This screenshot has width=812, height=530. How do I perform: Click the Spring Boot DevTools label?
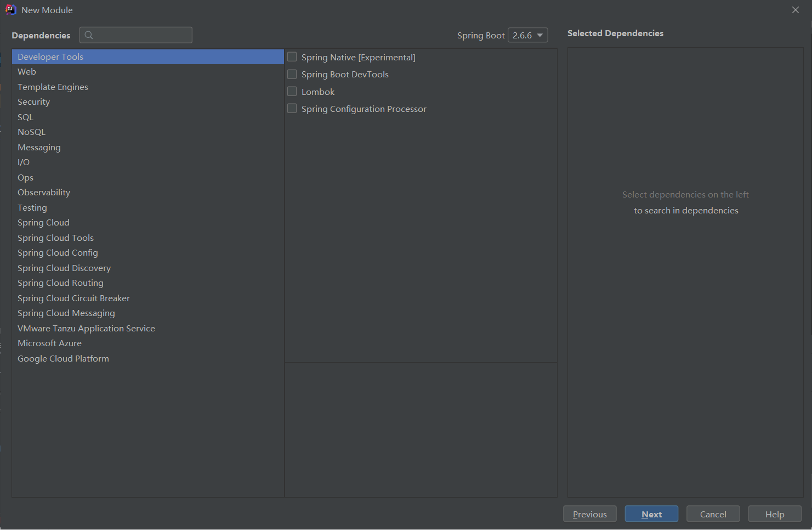coord(345,74)
